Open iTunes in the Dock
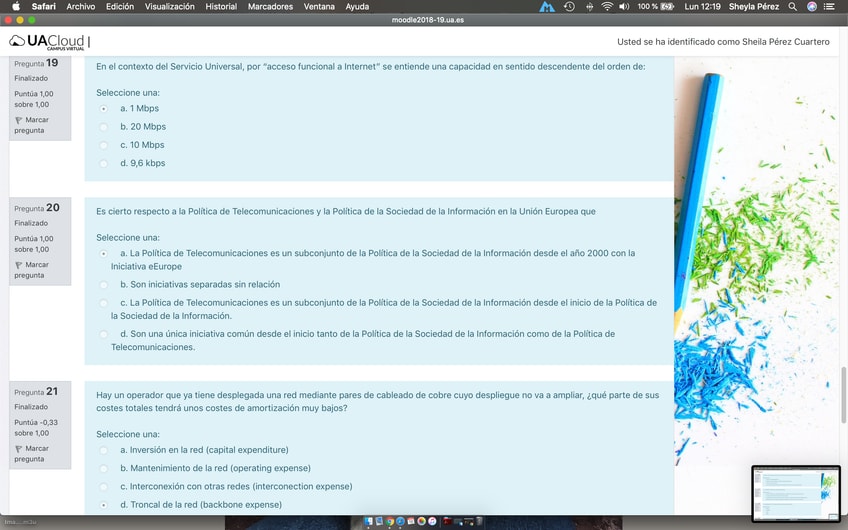848x530 pixels. click(x=432, y=521)
